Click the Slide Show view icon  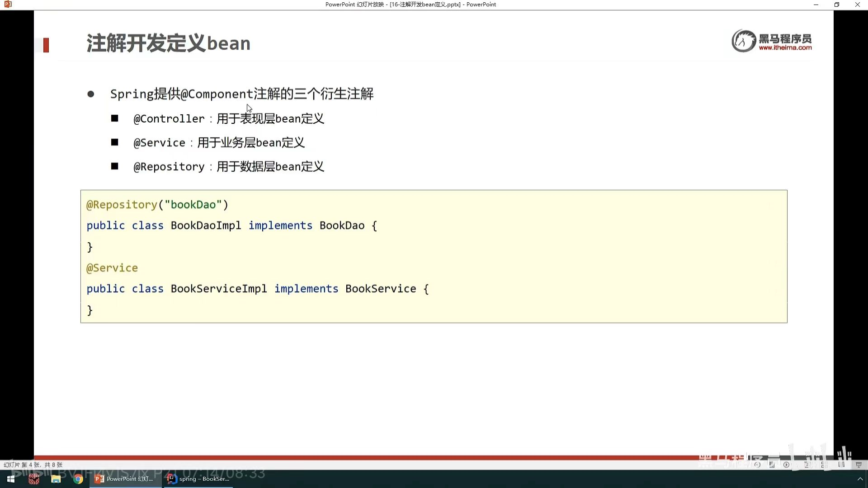pyautogui.click(x=859, y=465)
